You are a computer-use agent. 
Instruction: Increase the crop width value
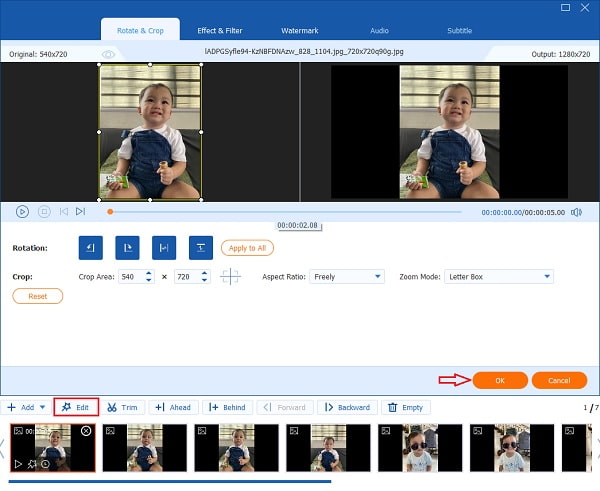point(148,273)
